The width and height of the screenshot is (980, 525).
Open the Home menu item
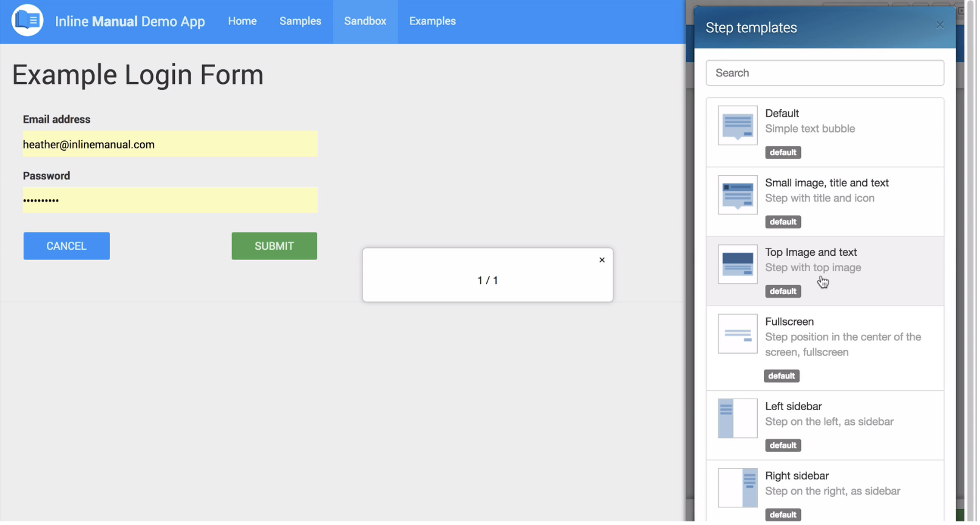tap(243, 21)
